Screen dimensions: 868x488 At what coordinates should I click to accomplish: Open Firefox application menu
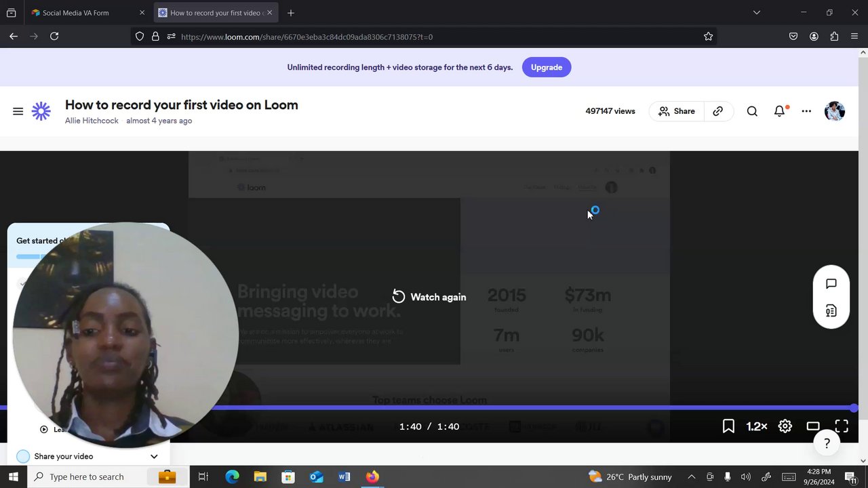pos(854,37)
